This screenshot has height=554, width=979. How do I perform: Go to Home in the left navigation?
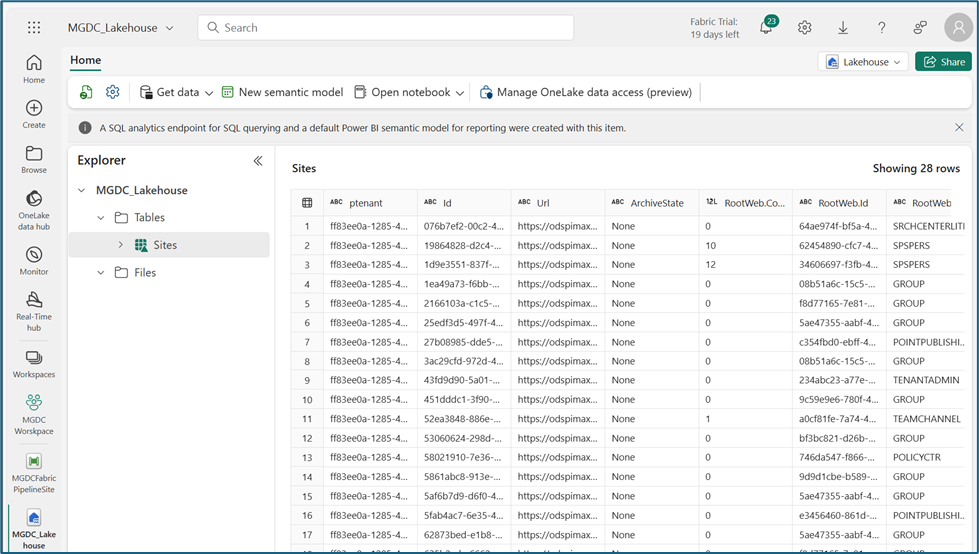(x=34, y=69)
